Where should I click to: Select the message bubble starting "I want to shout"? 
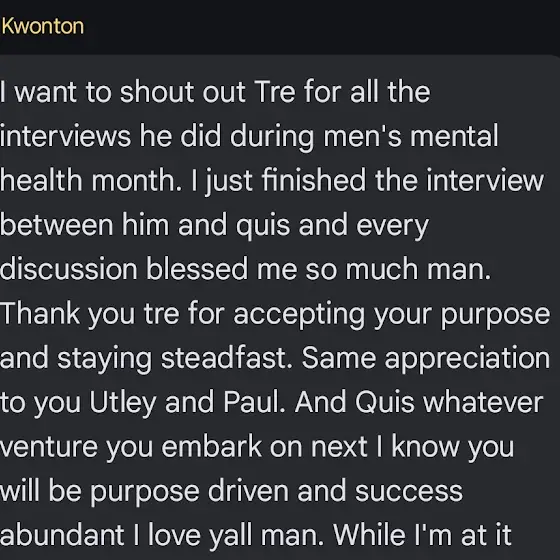tap(280, 307)
